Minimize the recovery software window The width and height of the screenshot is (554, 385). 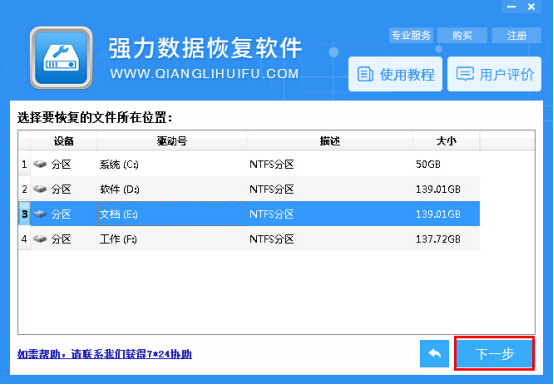[511, 7]
